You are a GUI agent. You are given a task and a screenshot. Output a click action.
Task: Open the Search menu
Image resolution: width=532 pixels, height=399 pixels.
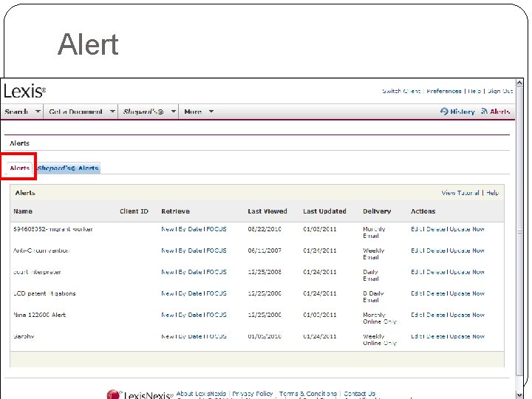pos(16,112)
